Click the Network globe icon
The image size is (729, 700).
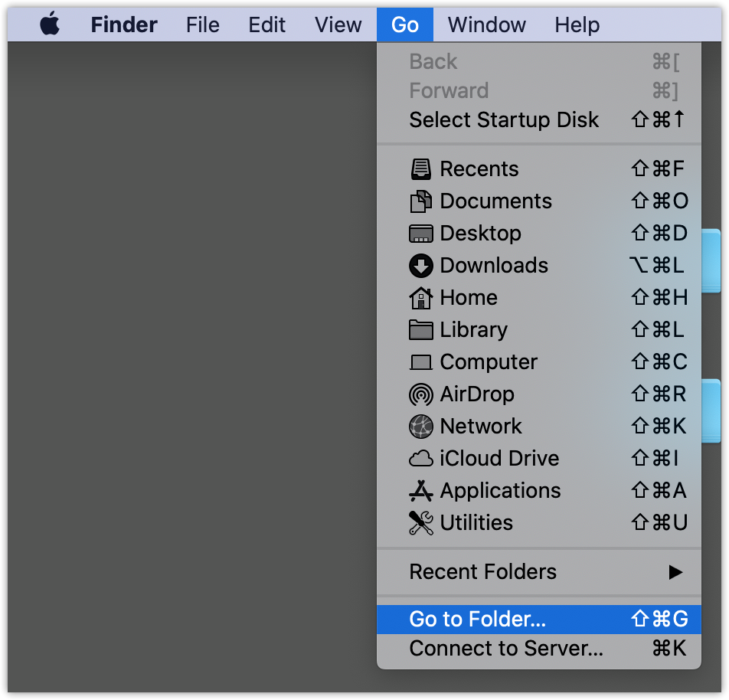(421, 427)
